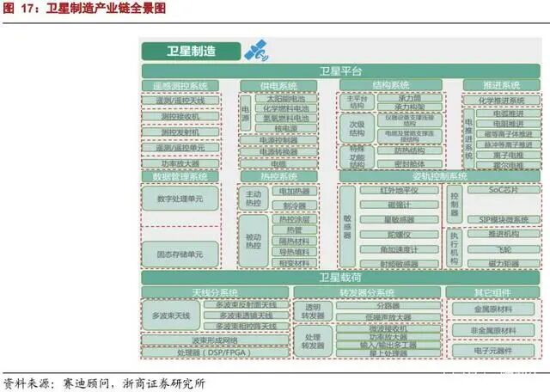Image resolution: width=550 pixels, height=392 pixels.
Task: Click the SIP模块微系统 box
Action: click(x=504, y=220)
